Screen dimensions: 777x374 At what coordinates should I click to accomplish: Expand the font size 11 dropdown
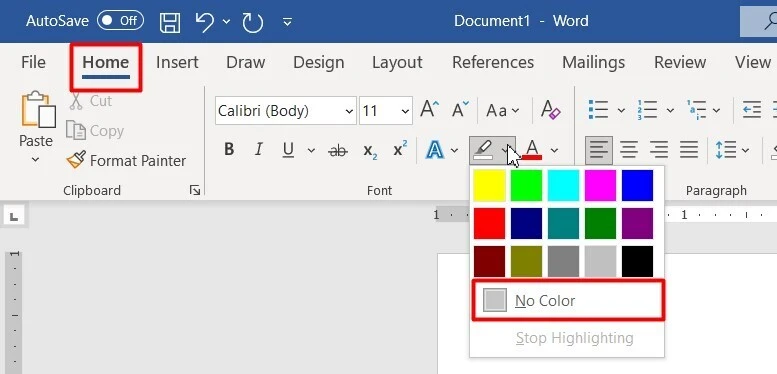click(386, 110)
